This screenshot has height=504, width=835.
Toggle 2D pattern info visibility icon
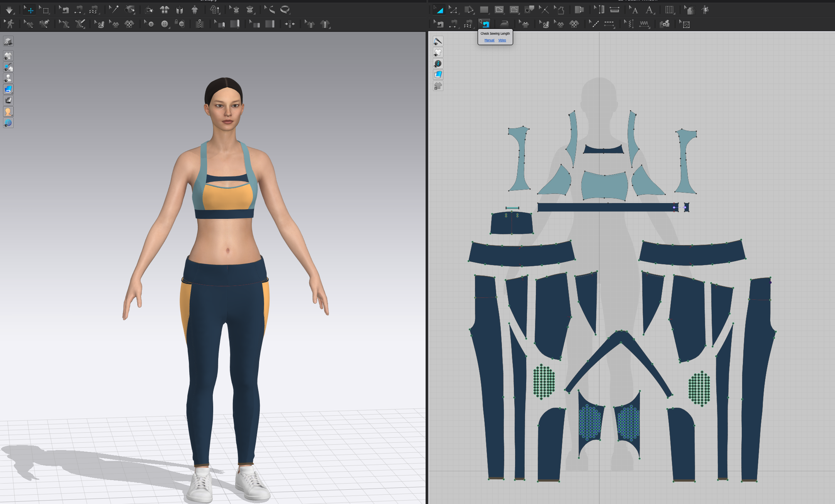(x=438, y=64)
